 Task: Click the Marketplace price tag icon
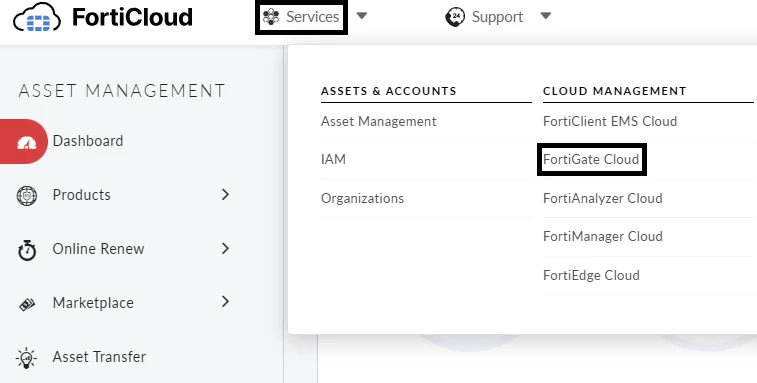tap(27, 304)
